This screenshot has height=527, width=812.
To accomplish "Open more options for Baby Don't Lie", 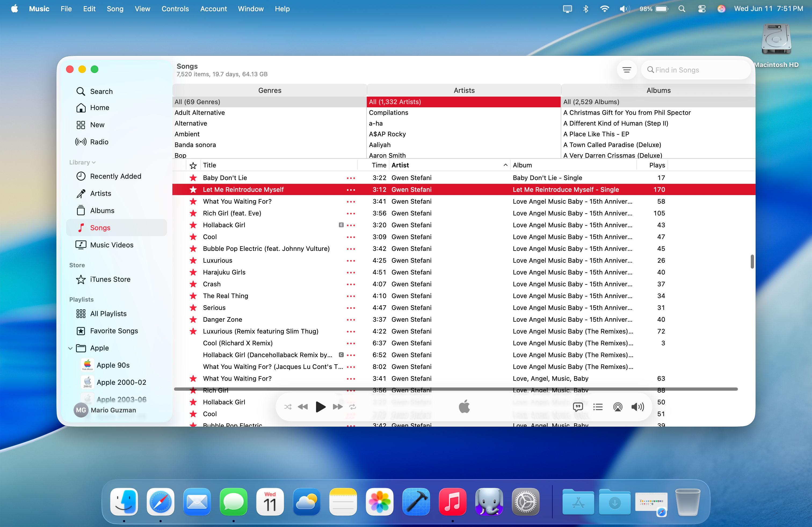I will click(x=351, y=178).
